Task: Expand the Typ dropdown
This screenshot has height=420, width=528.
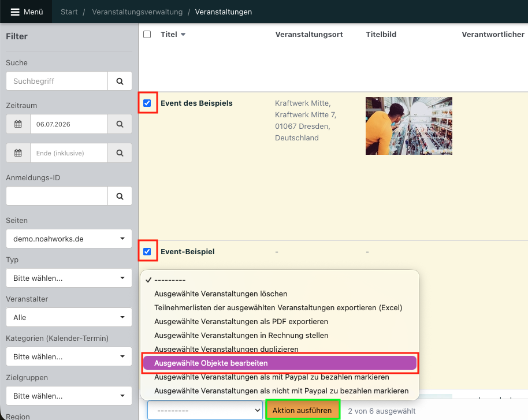Action: 69,278
